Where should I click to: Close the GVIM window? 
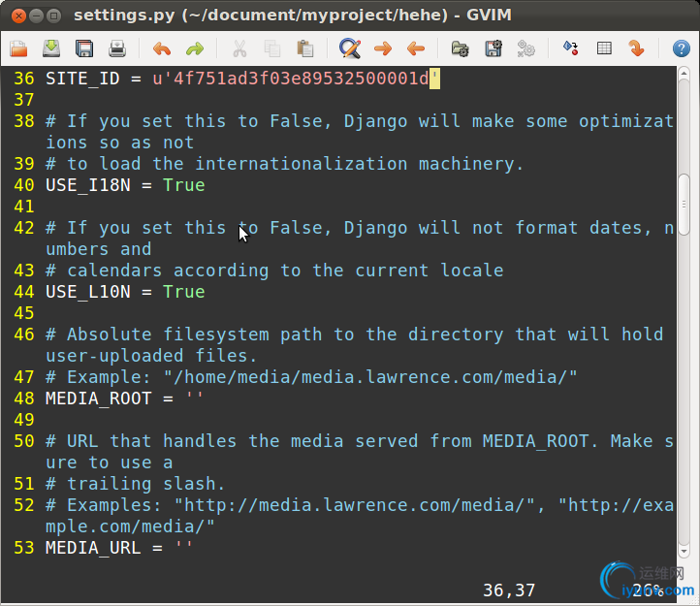(x=18, y=16)
